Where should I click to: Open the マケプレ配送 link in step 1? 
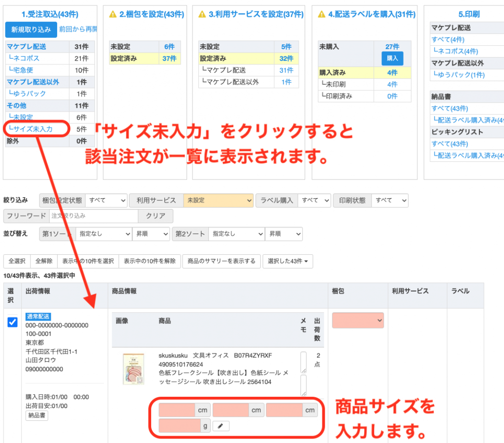pyautogui.click(x=27, y=47)
